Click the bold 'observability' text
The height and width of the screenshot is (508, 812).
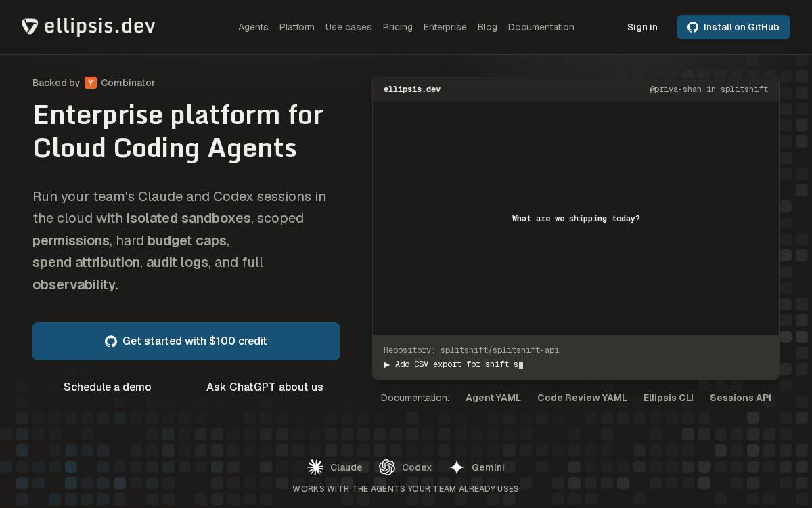(x=74, y=284)
